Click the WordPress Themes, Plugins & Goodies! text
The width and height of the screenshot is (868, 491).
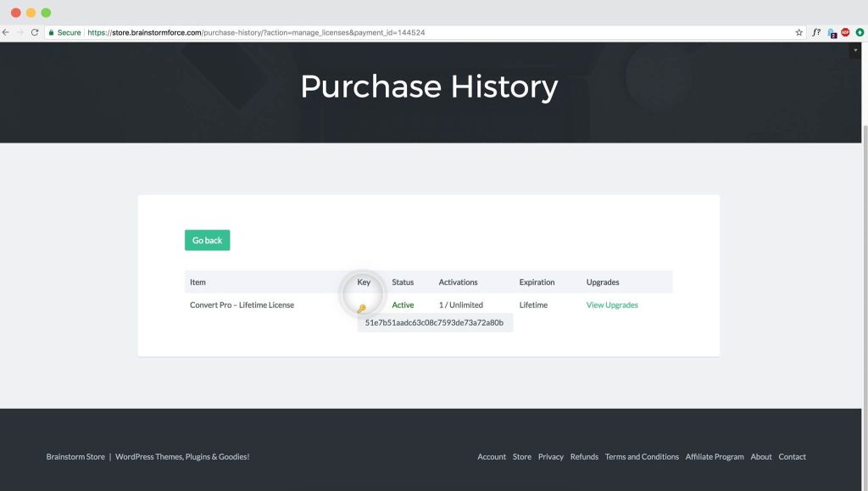pos(182,457)
